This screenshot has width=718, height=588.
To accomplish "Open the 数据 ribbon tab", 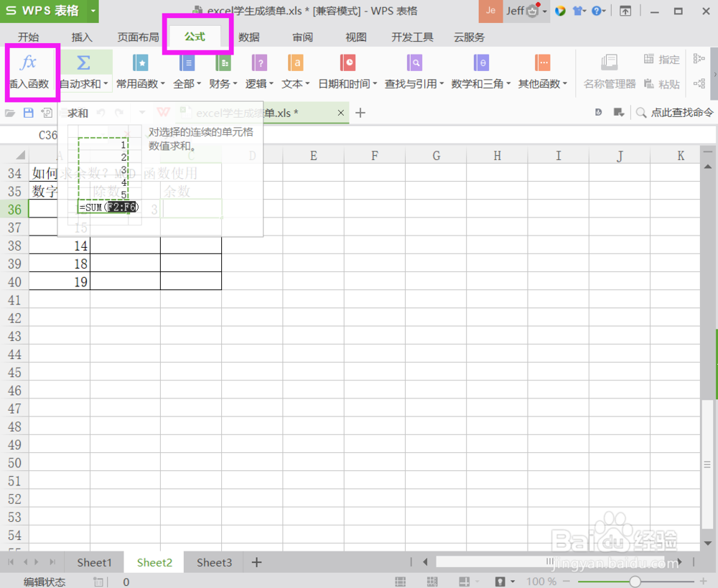I will point(249,37).
